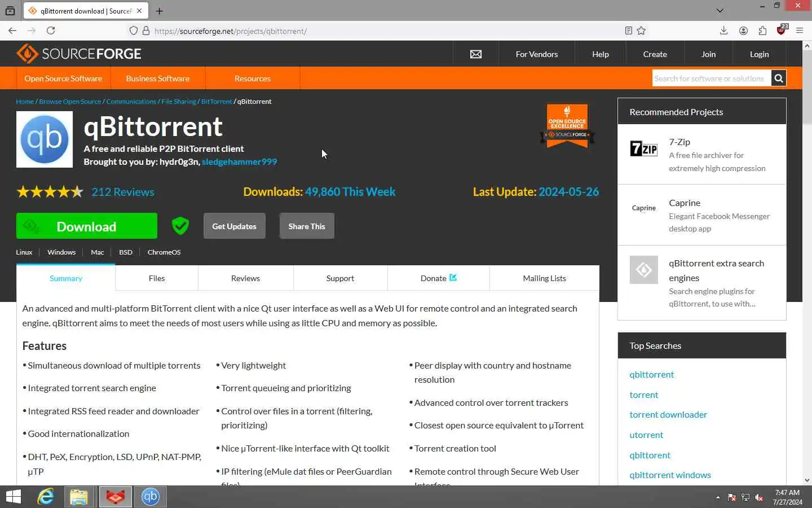Click the qBittorrent project logo image

[x=45, y=139]
